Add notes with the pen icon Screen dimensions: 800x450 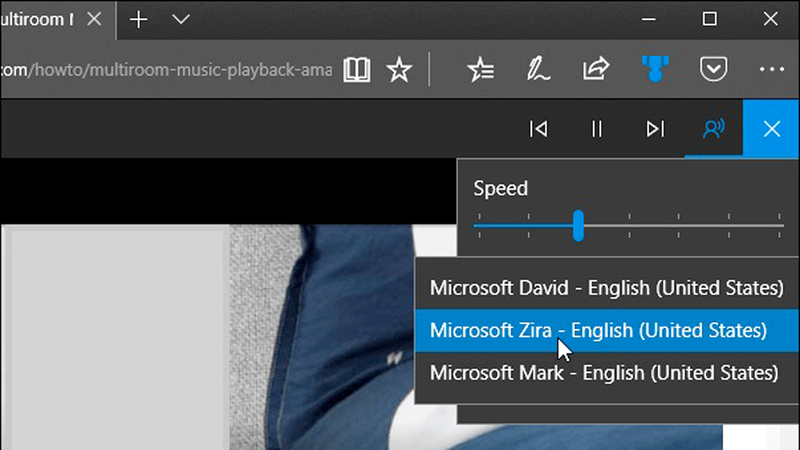coord(539,69)
